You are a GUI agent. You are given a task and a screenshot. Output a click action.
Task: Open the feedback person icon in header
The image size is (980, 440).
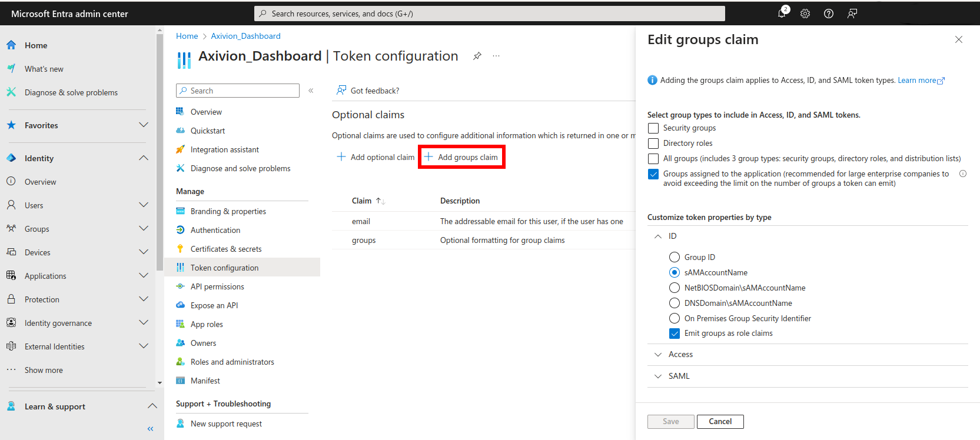(x=852, y=14)
